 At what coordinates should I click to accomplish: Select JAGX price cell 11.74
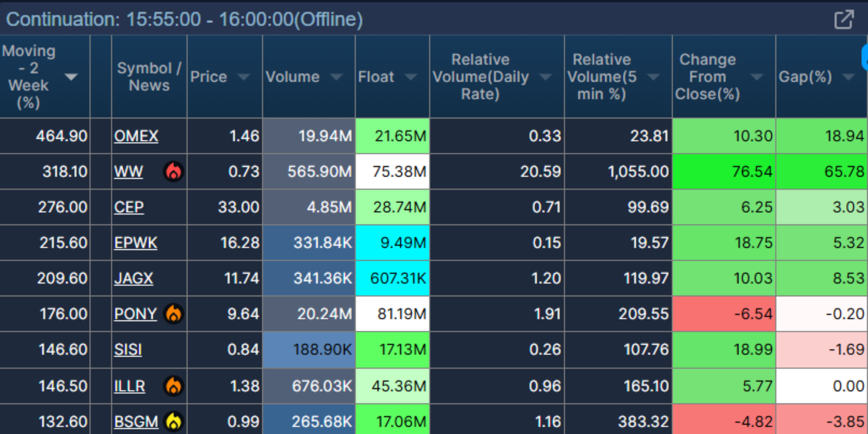[225, 278]
